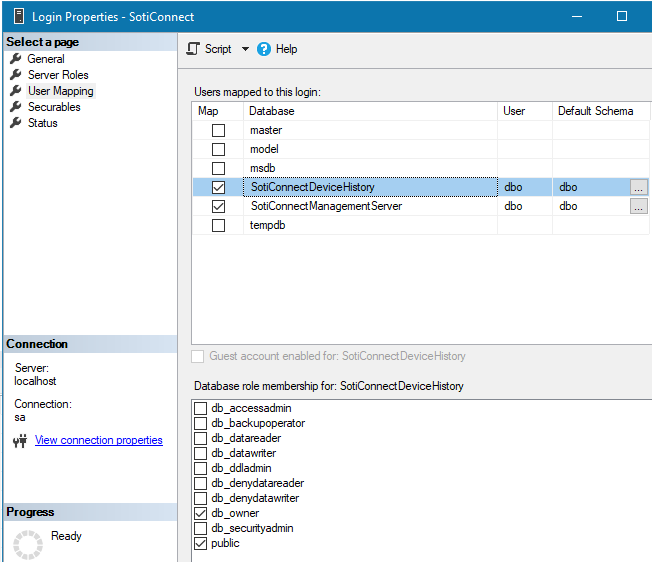
Task: Uncheck SotiConnectDeviceHistory map checkbox
Action: click(x=218, y=187)
